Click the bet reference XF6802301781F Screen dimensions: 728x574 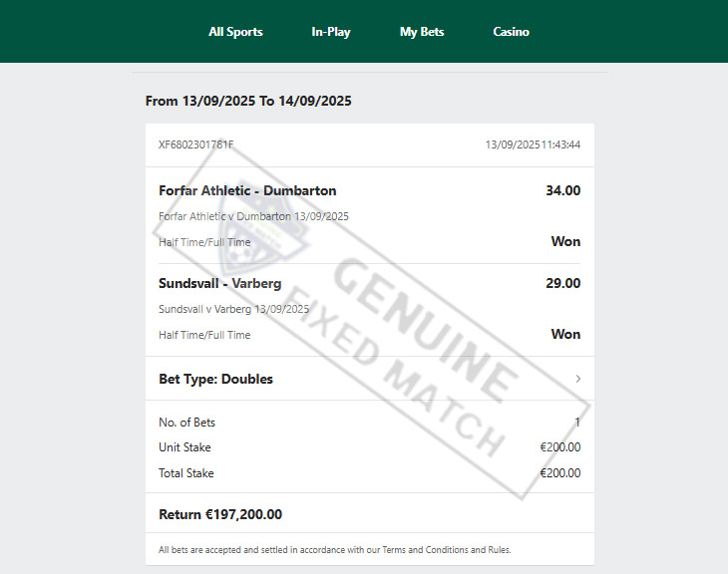tap(196, 144)
